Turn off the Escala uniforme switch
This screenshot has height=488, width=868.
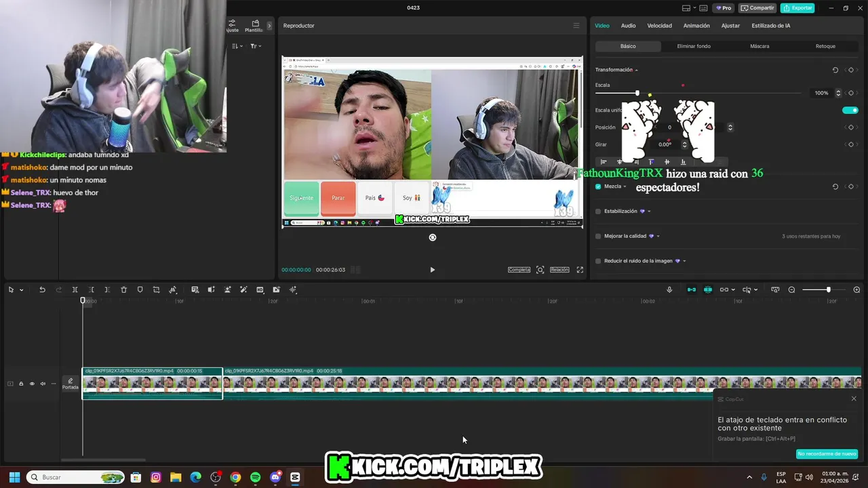[850, 110]
